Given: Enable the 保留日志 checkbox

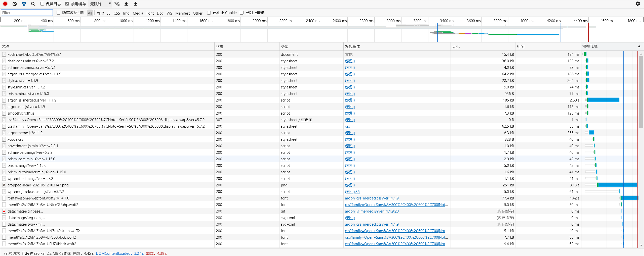Looking at the screenshot, I should pos(42,4).
